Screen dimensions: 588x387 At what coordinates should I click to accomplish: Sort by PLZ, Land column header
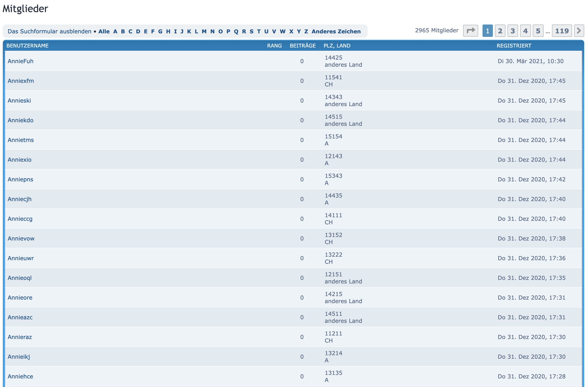click(x=337, y=46)
